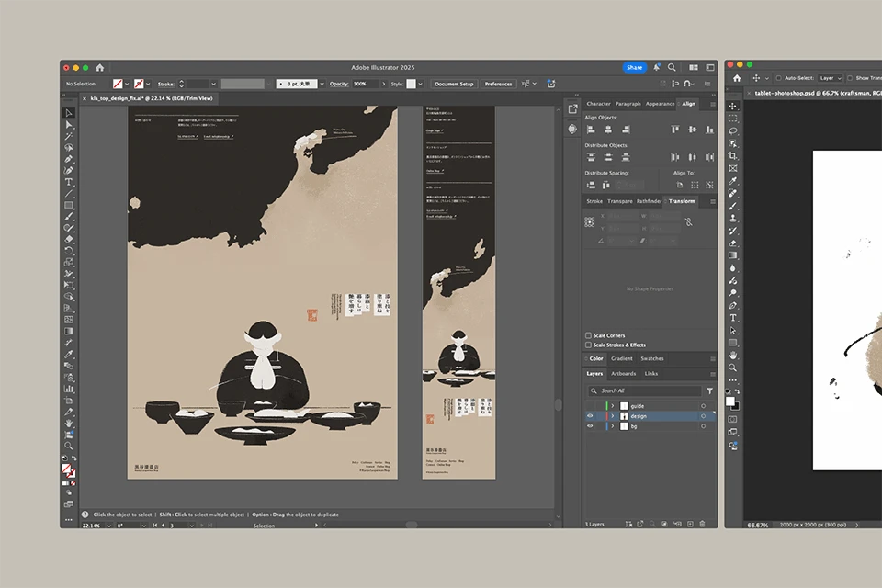Click the constrain proportions link icon in Transform
The height and width of the screenshot is (588, 882).
688,221
